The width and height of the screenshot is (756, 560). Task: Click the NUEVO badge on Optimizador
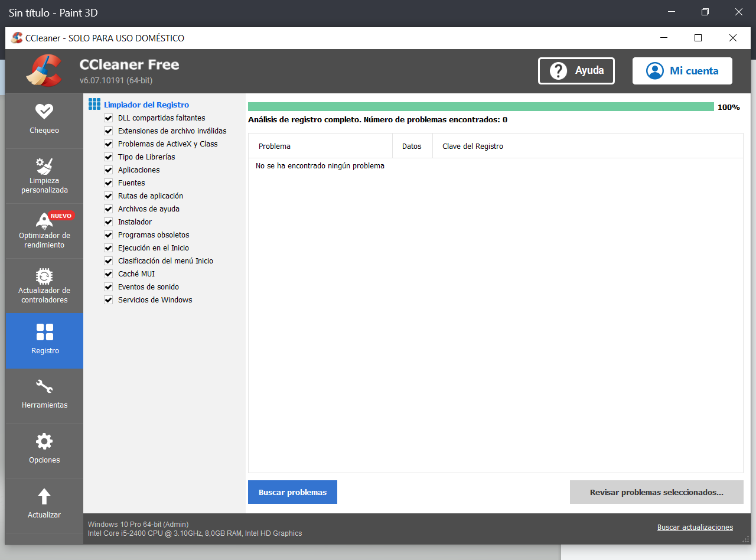[61, 216]
